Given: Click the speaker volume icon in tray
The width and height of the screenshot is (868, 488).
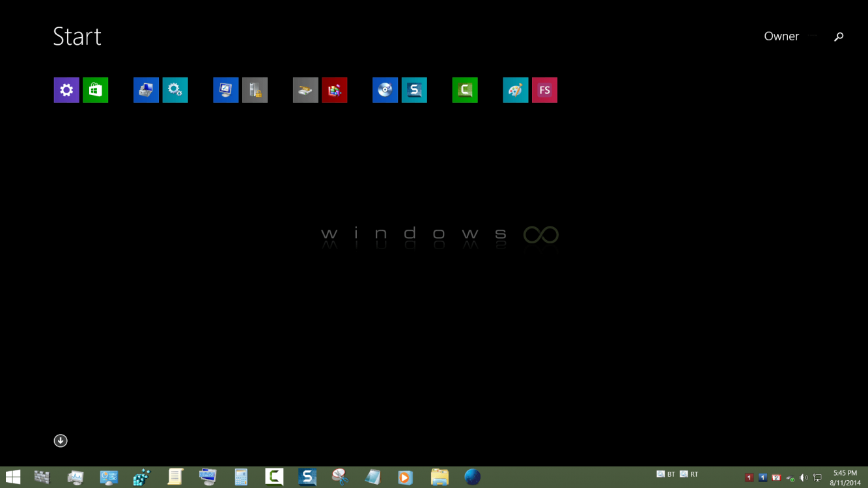Looking at the screenshot, I should pos(804,478).
